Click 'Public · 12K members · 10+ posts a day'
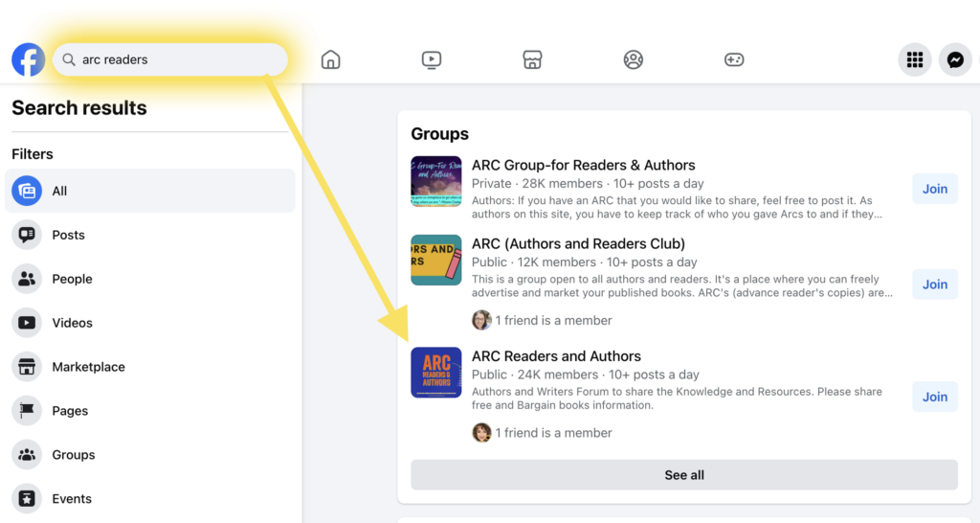Screen dimensions: 980x523 tap(585, 262)
